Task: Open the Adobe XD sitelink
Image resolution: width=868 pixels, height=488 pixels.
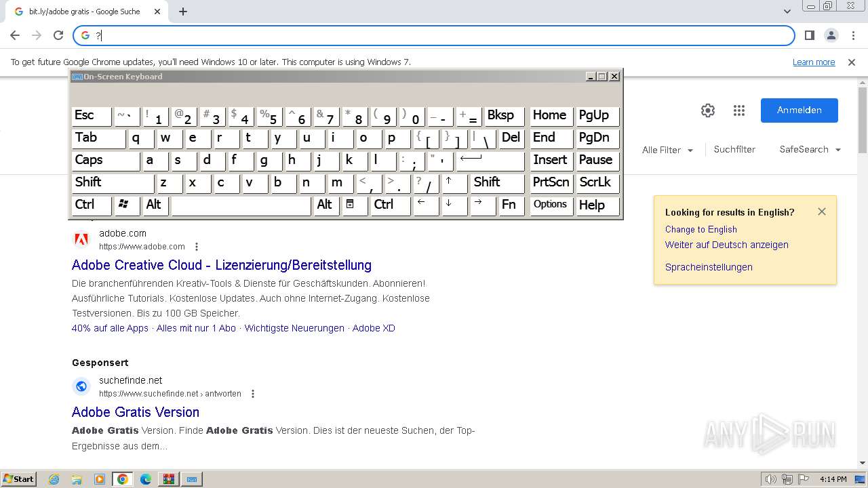Action: tap(374, 328)
